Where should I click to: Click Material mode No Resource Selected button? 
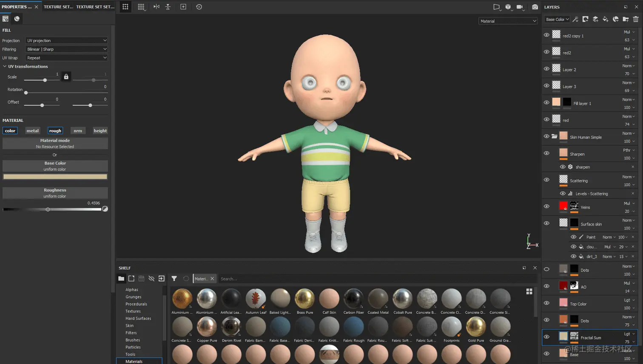[55, 144]
